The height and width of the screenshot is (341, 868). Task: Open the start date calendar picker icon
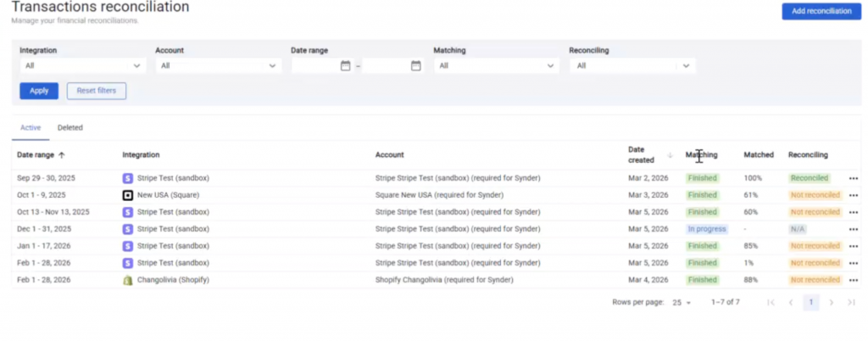(345, 65)
